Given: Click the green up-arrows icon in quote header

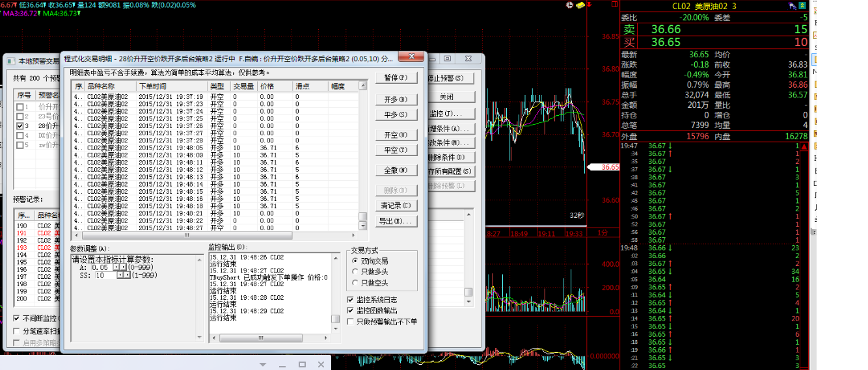Looking at the screenshot, I should (x=803, y=6).
